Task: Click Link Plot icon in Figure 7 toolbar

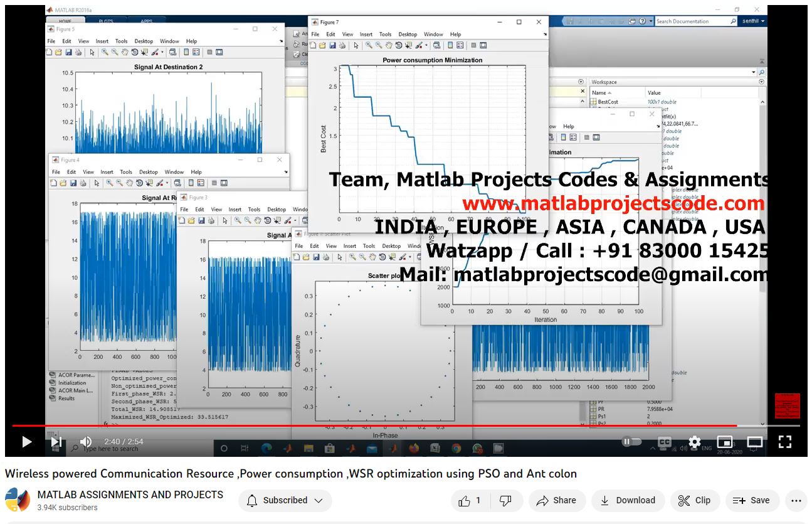Action: click(436, 45)
